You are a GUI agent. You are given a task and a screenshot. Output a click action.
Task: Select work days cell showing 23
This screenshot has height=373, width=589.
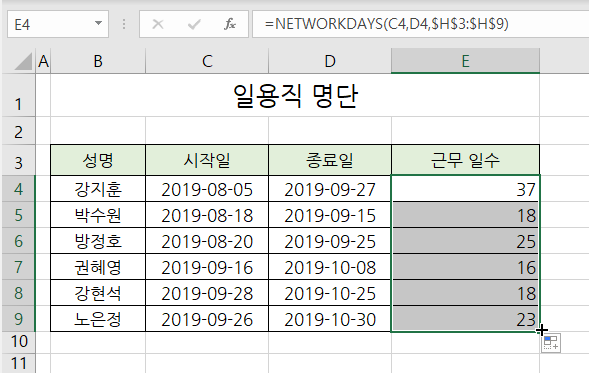click(x=465, y=319)
